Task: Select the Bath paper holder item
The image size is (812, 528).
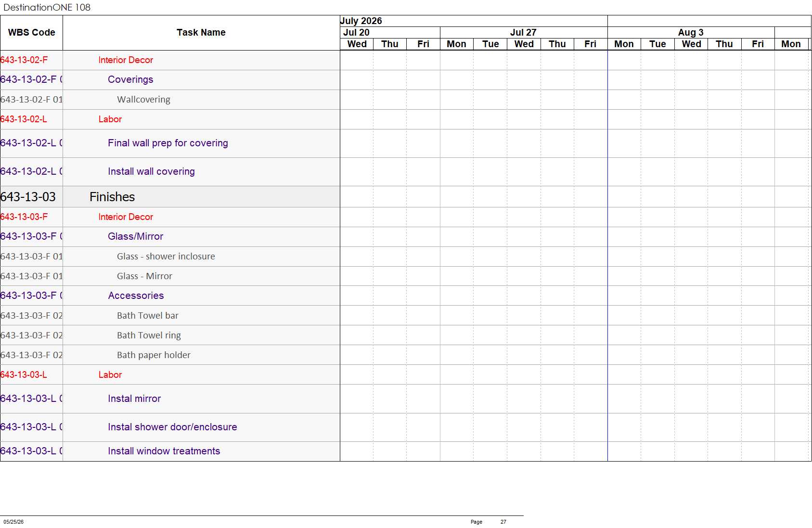Action: tap(154, 355)
